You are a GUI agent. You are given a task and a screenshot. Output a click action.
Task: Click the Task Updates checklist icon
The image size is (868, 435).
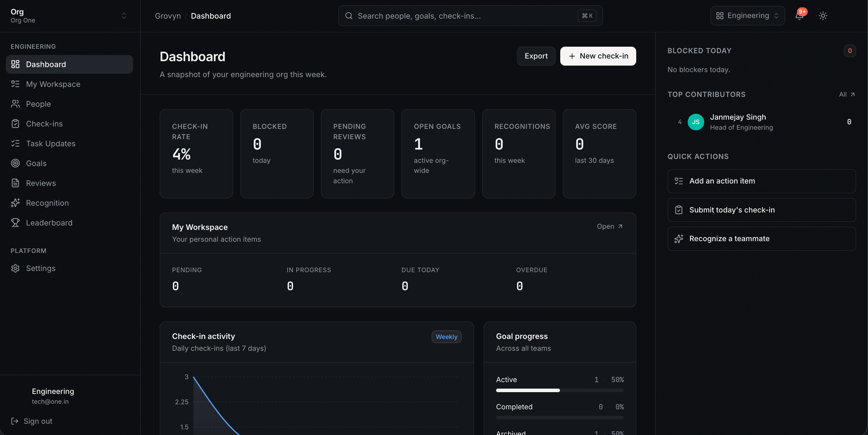15,143
